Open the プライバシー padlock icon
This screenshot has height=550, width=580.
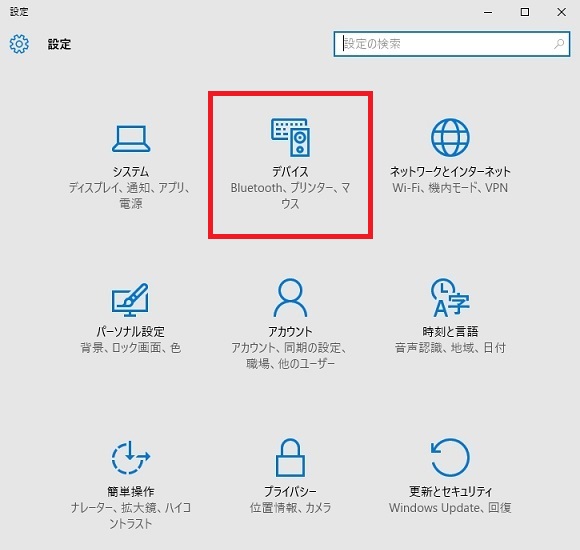290,457
